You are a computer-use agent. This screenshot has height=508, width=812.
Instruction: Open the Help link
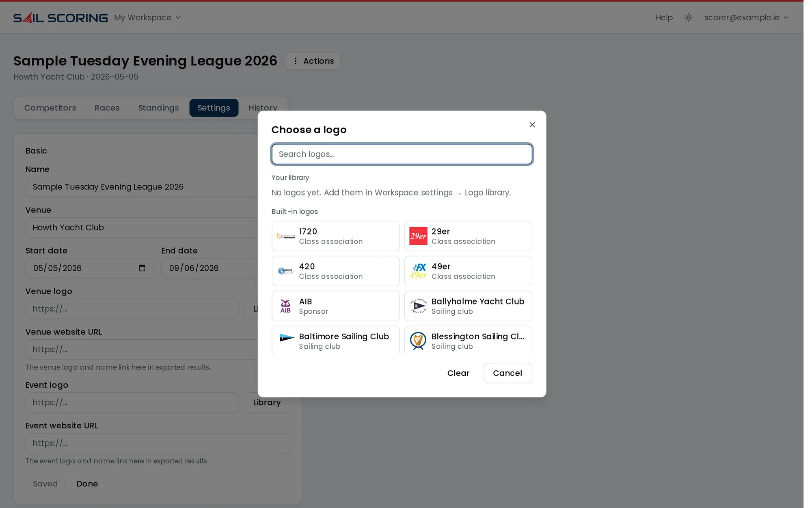(x=664, y=17)
